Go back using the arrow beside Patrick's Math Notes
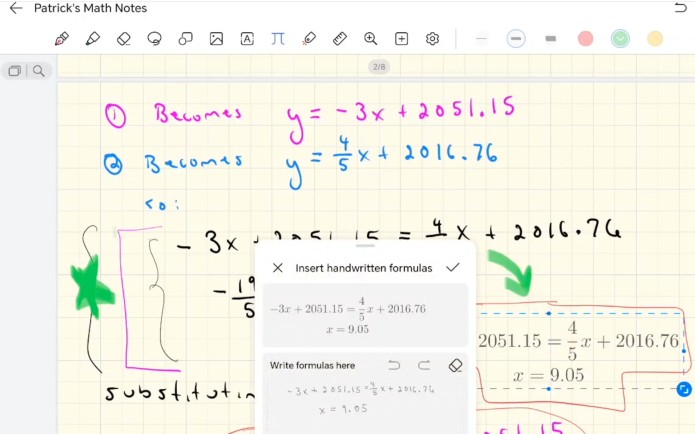Image resolution: width=695 pixels, height=434 pixels. [x=16, y=8]
